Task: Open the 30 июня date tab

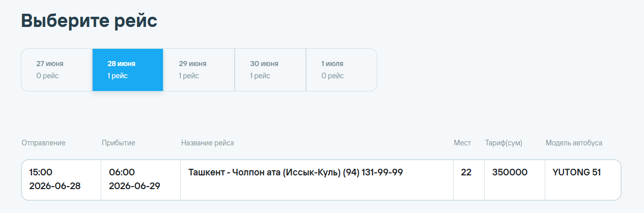Action: tap(270, 70)
